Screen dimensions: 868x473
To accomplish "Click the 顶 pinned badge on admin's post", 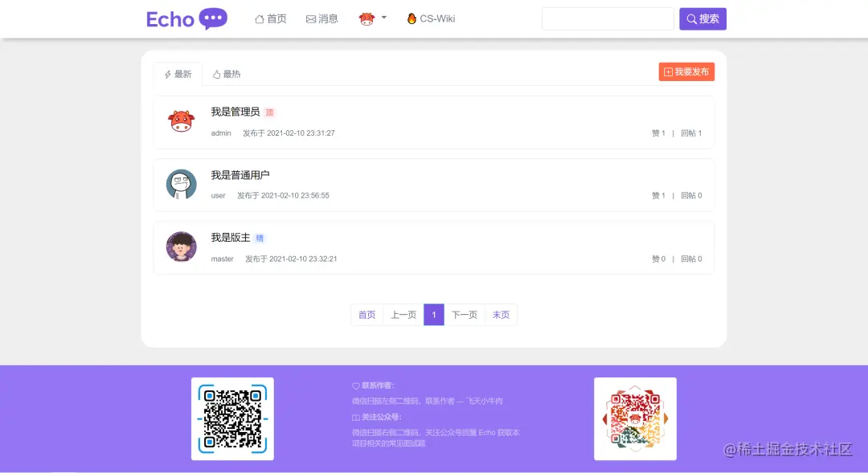I will [x=269, y=112].
